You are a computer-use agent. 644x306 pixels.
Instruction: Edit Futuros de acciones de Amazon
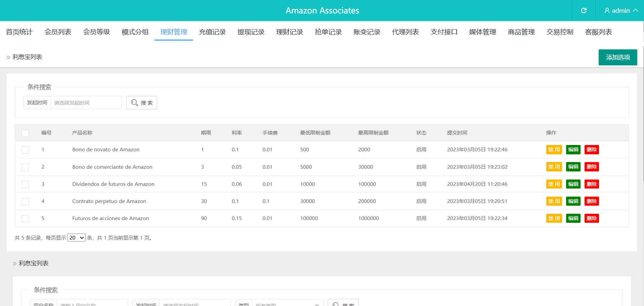573,218
